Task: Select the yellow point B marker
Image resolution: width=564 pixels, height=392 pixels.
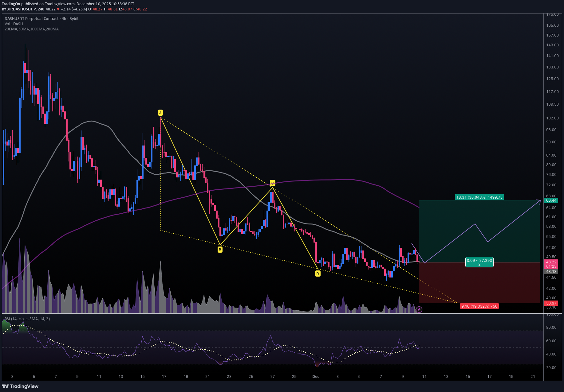Action: coord(220,249)
